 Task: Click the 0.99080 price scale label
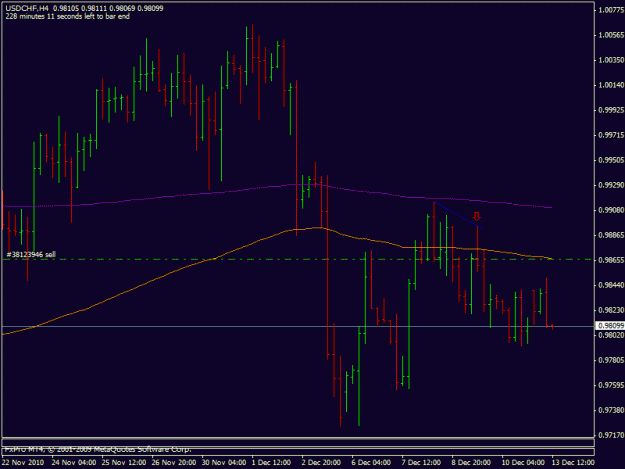pos(611,210)
